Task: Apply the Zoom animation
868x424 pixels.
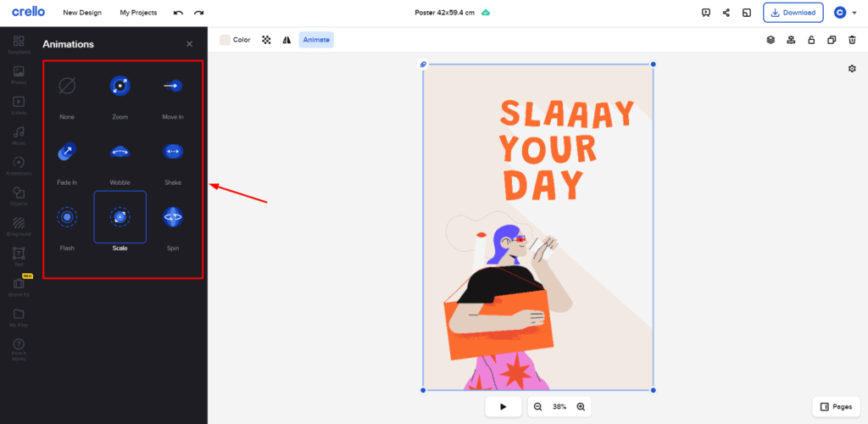Action: tap(120, 95)
